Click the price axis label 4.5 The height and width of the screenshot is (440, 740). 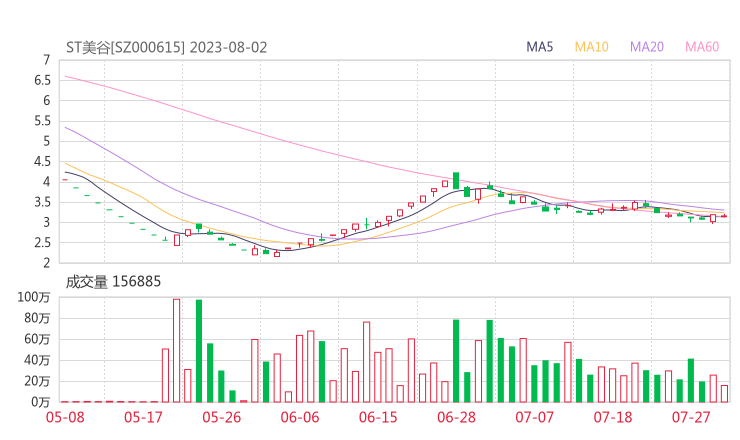[42, 161]
